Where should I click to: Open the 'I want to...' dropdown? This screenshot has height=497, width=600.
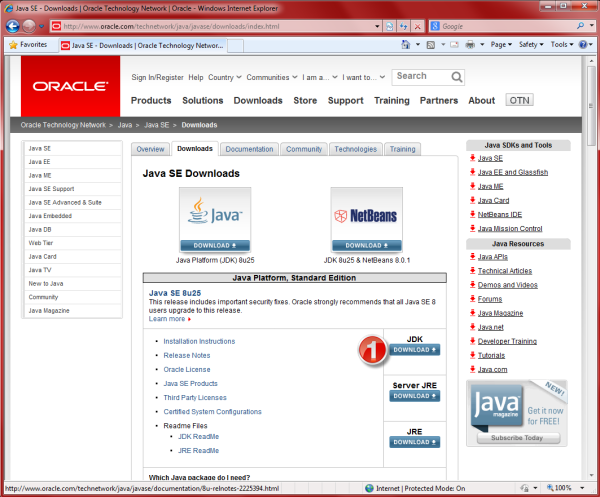364,77
